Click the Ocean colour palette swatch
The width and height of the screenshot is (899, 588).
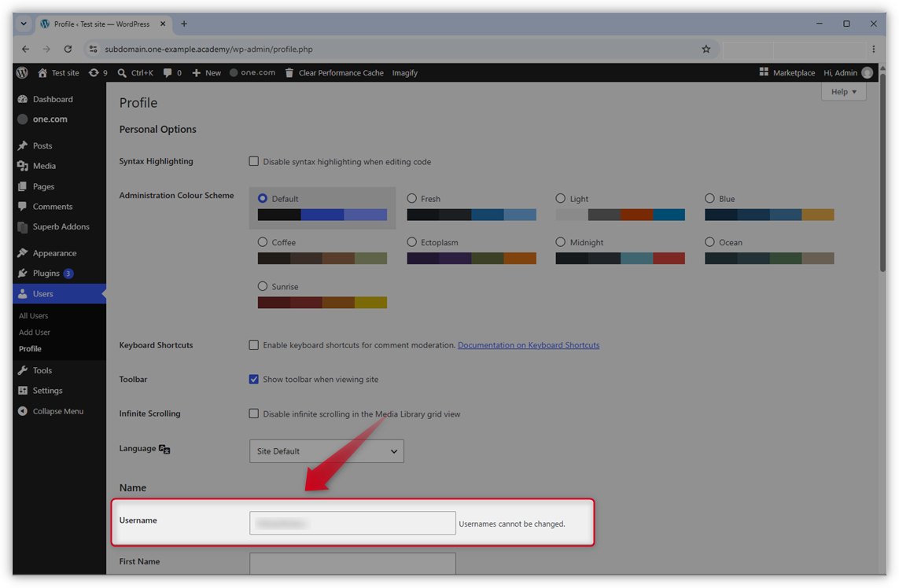pyautogui.click(x=769, y=259)
